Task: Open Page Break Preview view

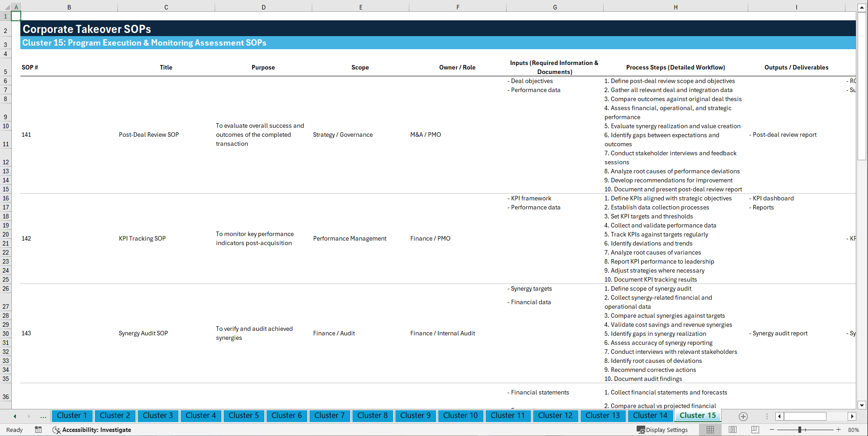Action: coord(755,430)
